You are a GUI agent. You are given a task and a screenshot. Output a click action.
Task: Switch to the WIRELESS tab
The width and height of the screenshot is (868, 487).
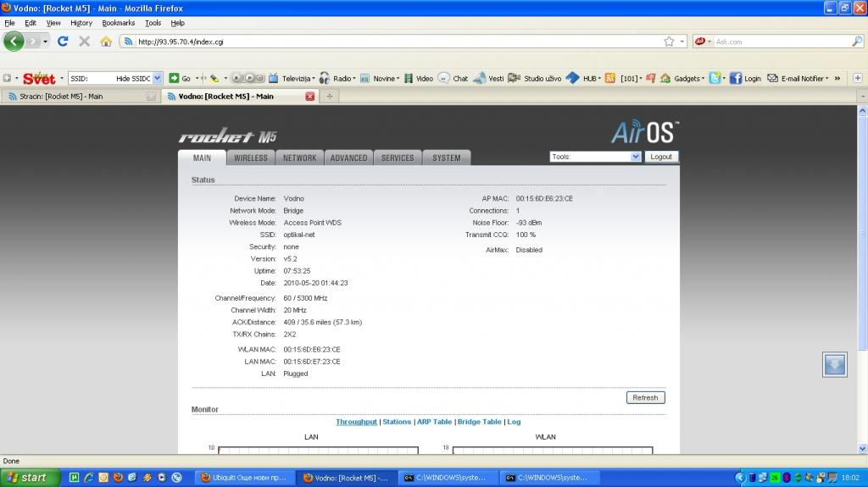point(250,158)
